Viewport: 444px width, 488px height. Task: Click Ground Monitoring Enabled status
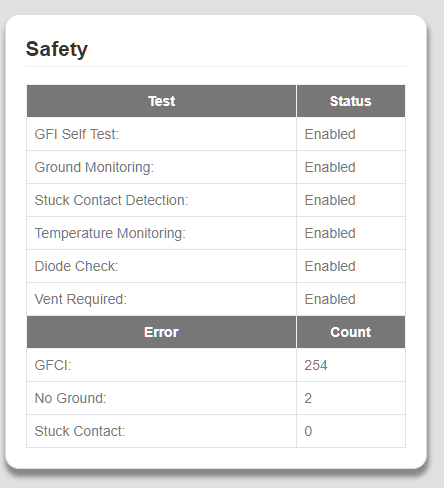coord(330,167)
